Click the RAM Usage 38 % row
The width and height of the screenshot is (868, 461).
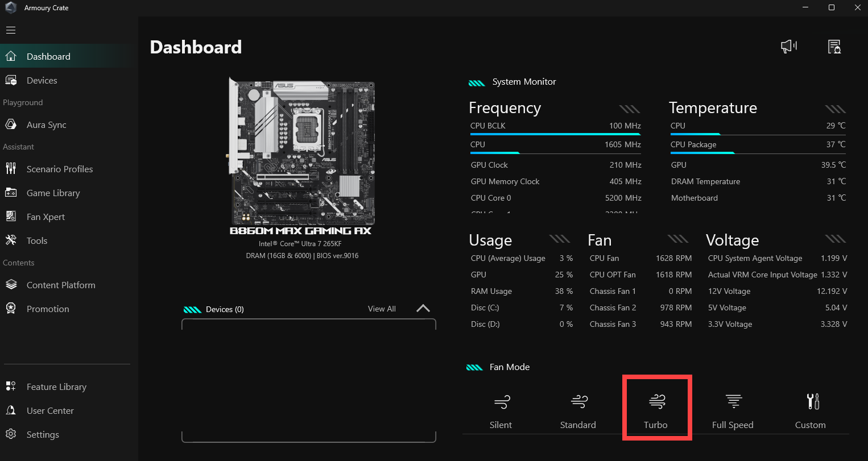[522, 291]
